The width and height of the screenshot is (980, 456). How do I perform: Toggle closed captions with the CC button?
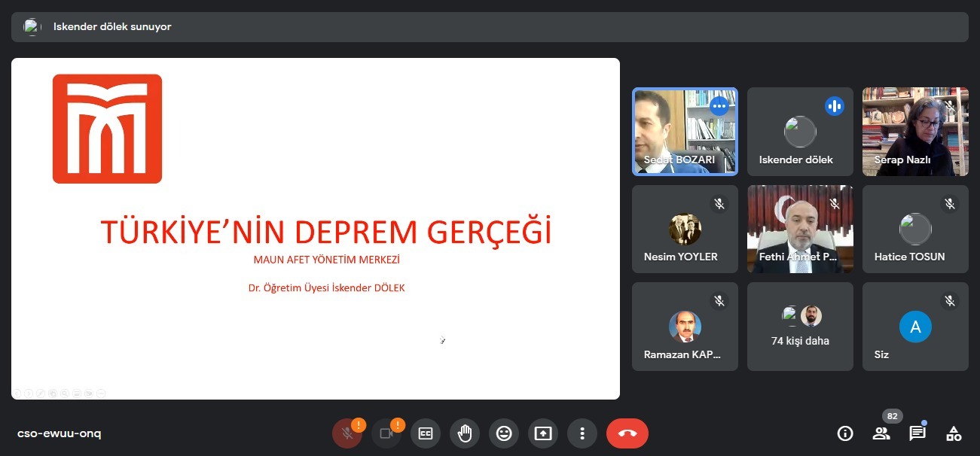(426, 433)
